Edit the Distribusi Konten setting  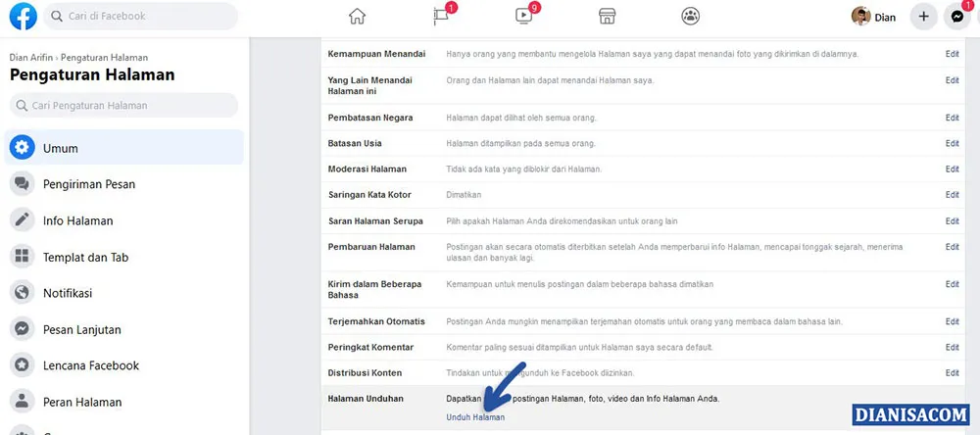(x=952, y=373)
